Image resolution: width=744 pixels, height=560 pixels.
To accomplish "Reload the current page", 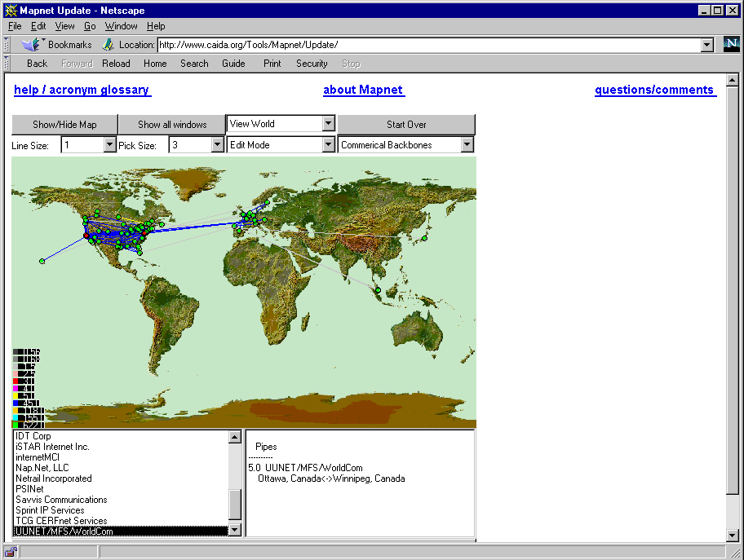I will click(116, 64).
